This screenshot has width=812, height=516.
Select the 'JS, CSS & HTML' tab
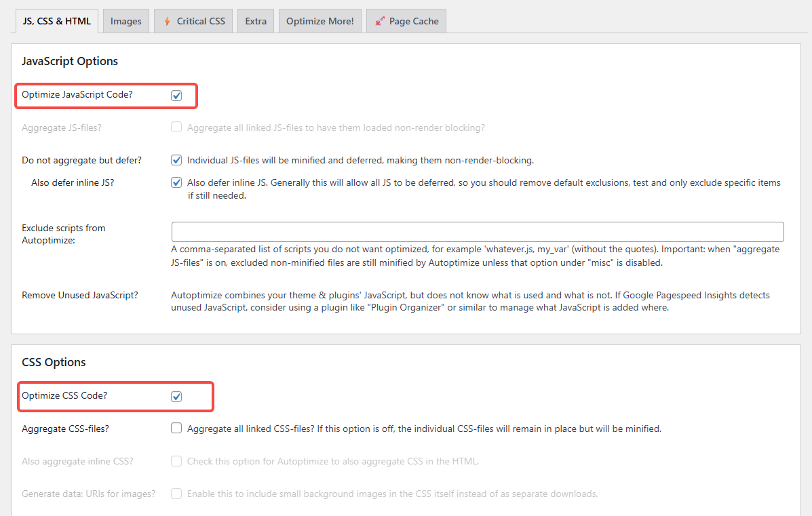(56, 20)
